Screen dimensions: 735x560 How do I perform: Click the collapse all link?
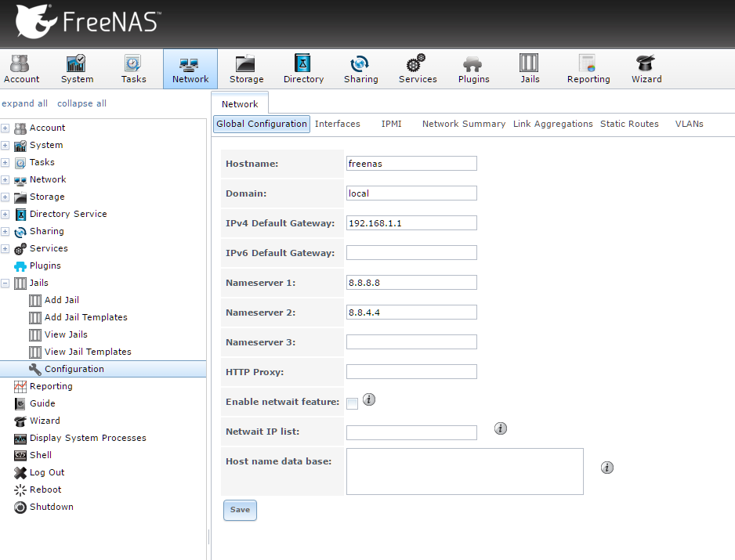click(x=81, y=103)
